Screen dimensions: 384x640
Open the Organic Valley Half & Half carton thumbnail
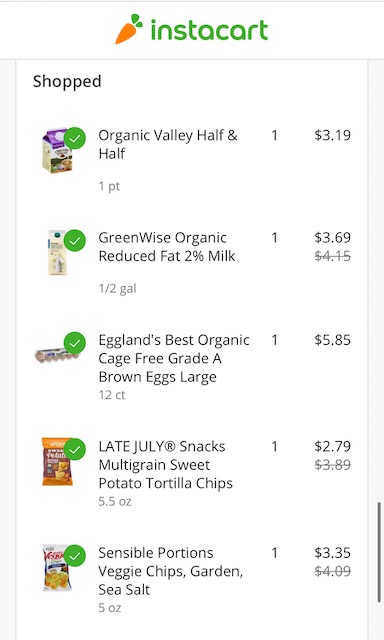click(57, 150)
